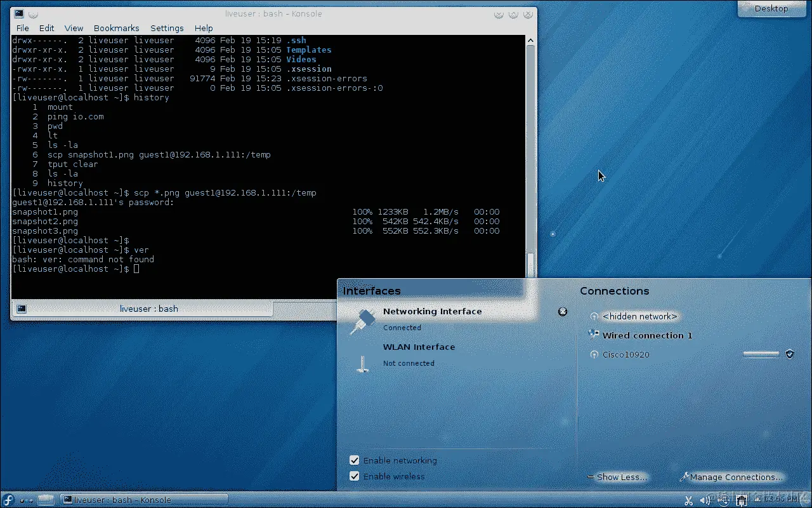Select the WLAN Interface entry
The height and width of the screenshot is (508, 812).
coord(455,355)
